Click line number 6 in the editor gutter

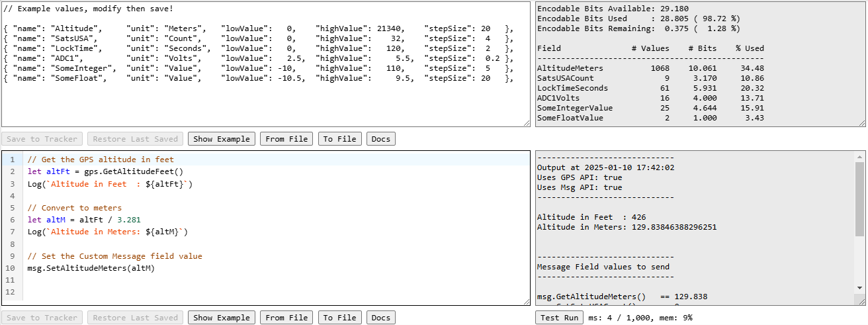12,220
